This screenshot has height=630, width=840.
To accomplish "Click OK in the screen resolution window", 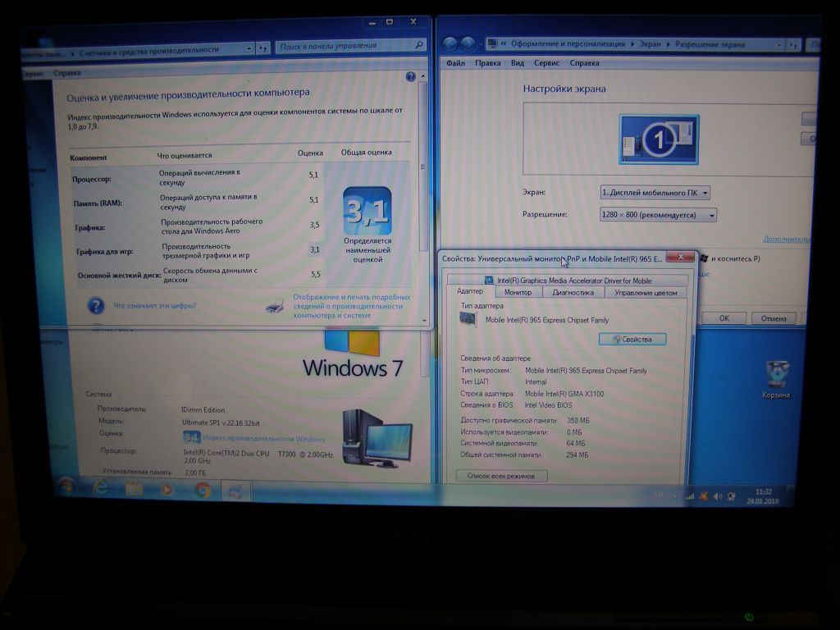I will (724, 318).
